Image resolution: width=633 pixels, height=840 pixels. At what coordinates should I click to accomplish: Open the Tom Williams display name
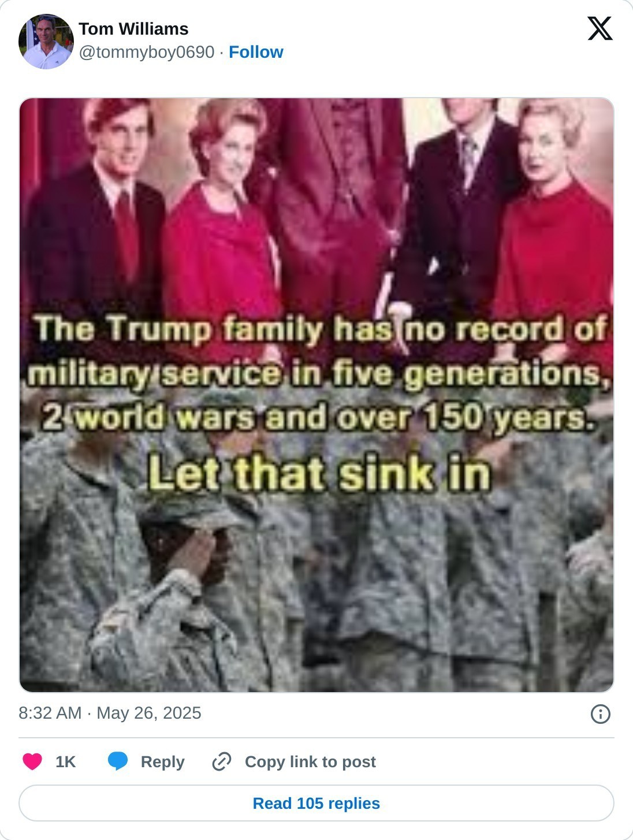point(133,29)
